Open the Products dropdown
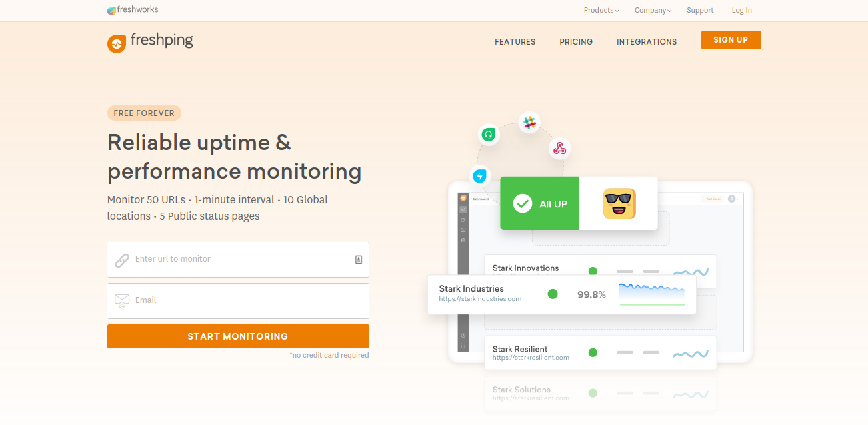The image size is (868, 425). click(x=601, y=10)
